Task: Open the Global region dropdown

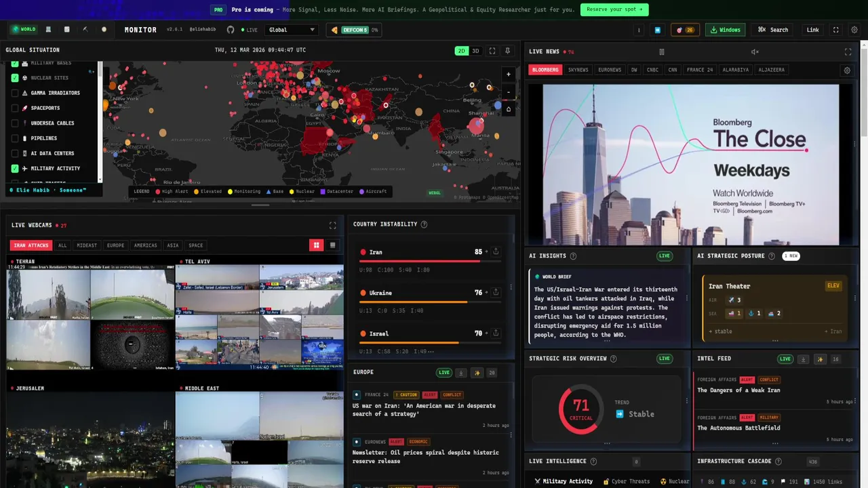Action: [x=292, y=30]
